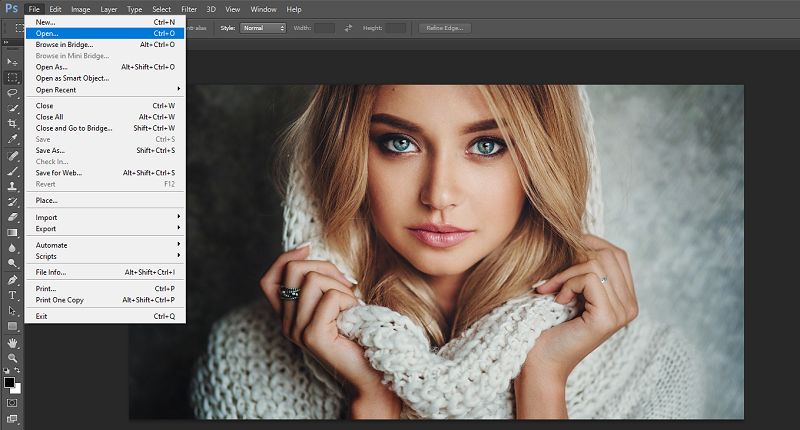Open the Image menu
This screenshot has width=800, height=430.
tap(81, 9)
